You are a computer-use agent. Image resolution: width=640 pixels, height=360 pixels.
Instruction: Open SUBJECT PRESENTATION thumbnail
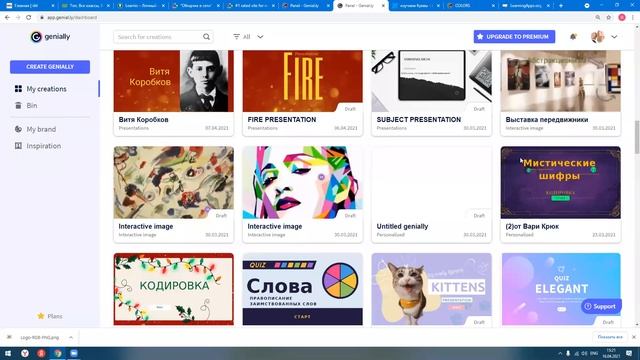click(x=431, y=81)
